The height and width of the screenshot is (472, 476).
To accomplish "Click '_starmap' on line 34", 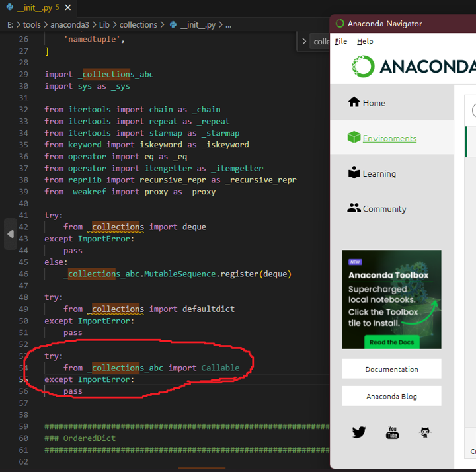I will [x=220, y=134].
